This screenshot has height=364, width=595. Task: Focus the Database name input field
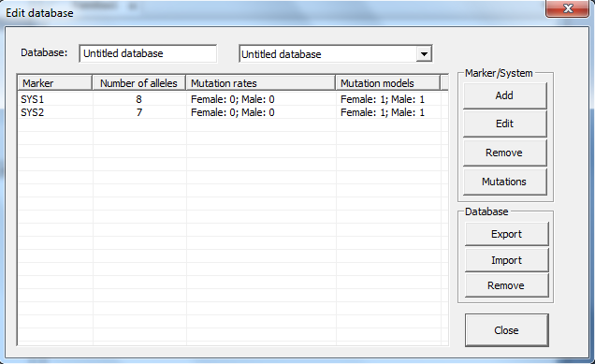click(x=148, y=53)
